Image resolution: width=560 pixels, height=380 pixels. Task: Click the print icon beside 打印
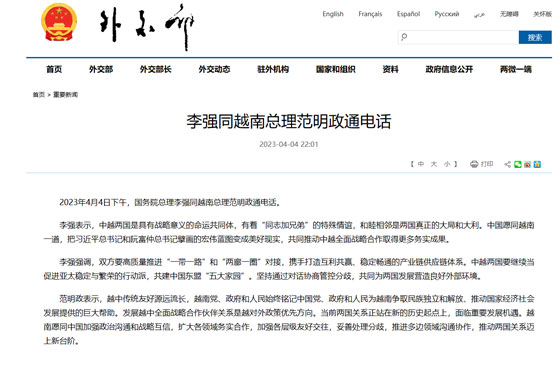coord(474,164)
